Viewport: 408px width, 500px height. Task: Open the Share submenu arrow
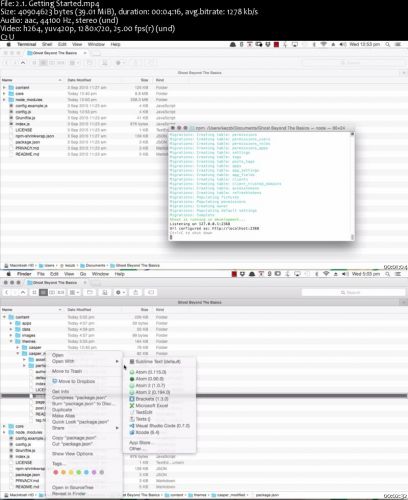117,428
